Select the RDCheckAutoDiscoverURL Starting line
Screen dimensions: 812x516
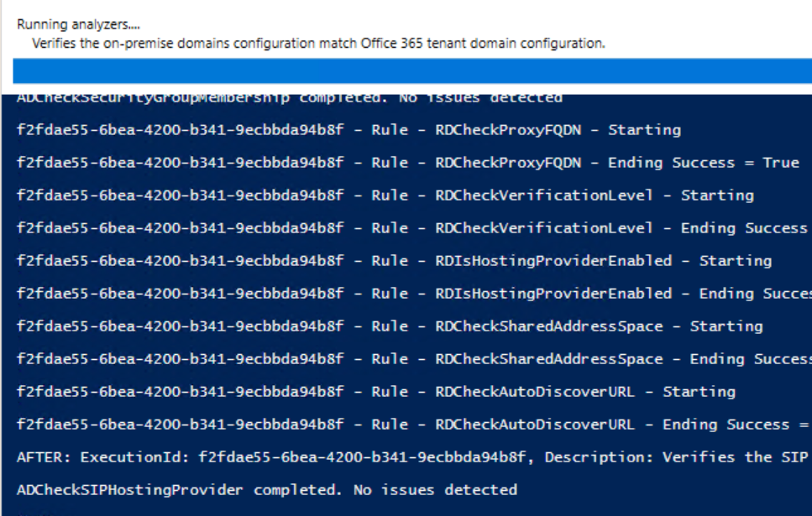(x=375, y=392)
